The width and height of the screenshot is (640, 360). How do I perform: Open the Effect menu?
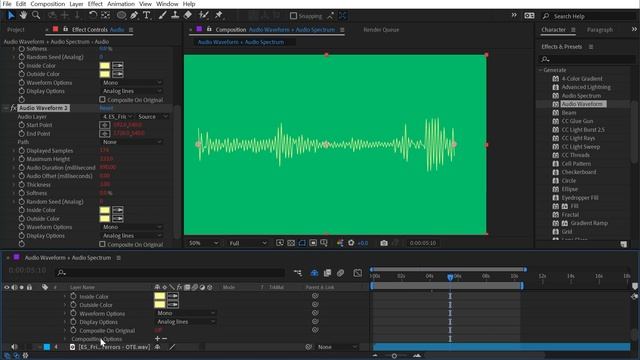click(x=95, y=4)
